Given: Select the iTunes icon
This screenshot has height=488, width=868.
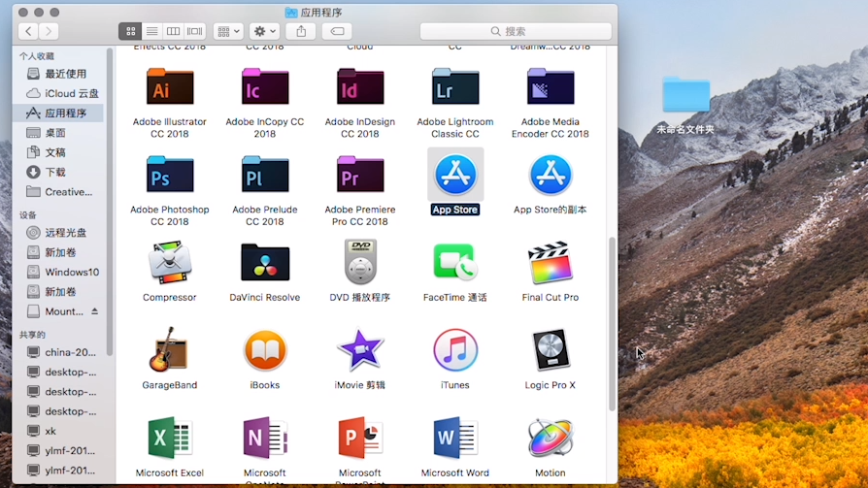Looking at the screenshot, I should (x=455, y=350).
